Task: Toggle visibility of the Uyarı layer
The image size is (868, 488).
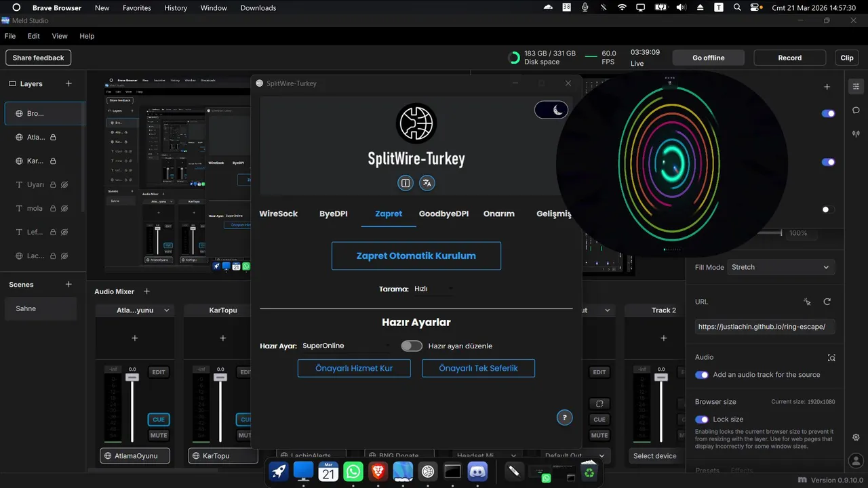Action: tap(64, 184)
